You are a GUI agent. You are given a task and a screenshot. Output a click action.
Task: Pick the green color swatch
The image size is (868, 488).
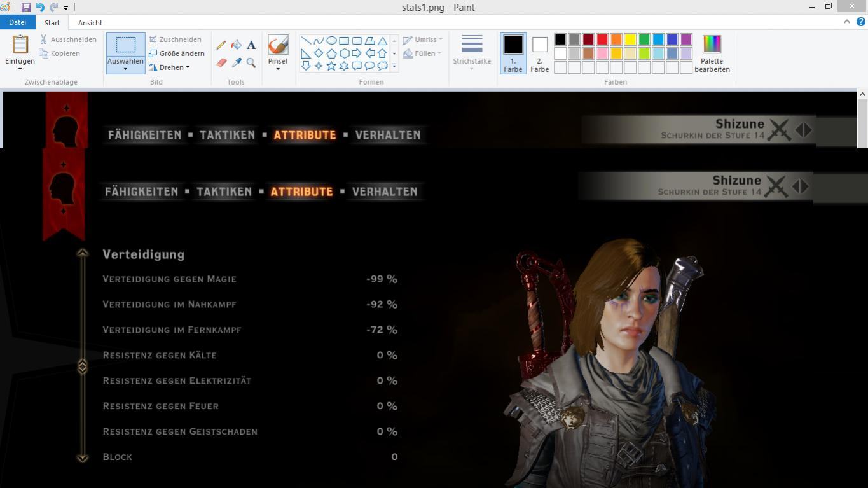pos(644,39)
